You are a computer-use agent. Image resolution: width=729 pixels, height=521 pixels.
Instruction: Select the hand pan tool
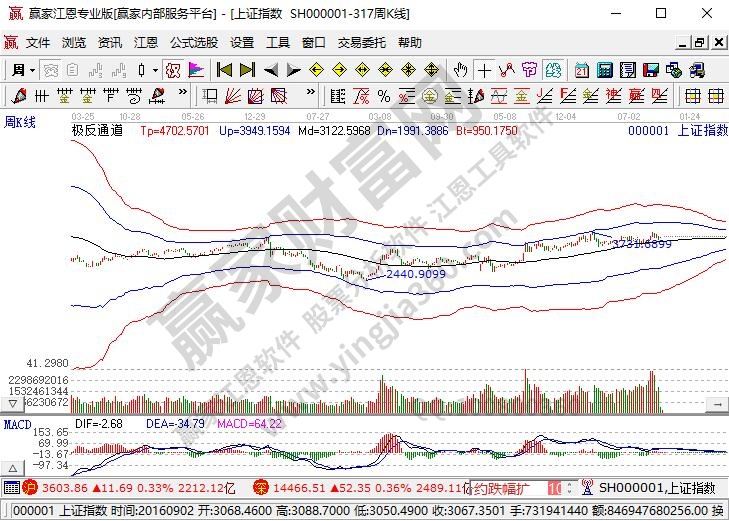pyautogui.click(x=460, y=70)
